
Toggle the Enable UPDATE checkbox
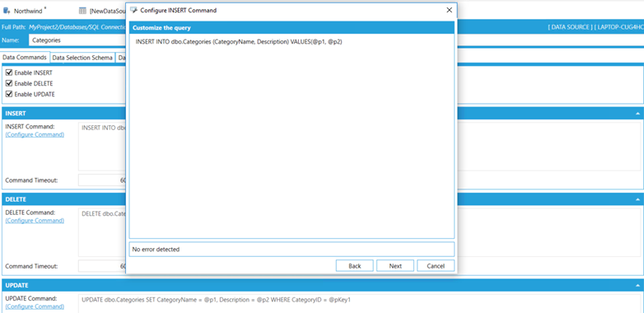click(x=9, y=94)
